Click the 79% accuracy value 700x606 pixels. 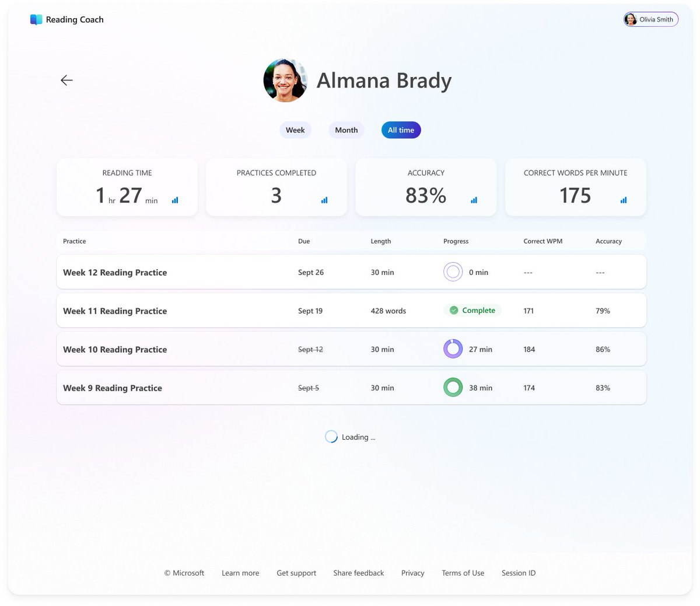pos(603,311)
